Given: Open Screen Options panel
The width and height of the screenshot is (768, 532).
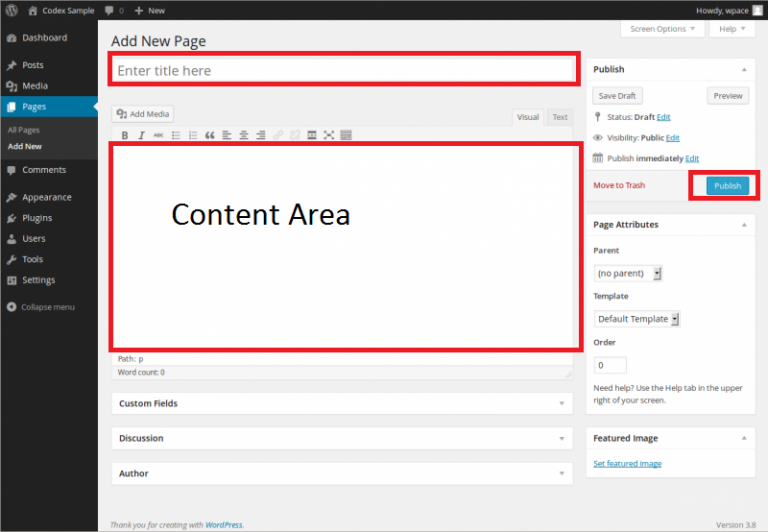Looking at the screenshot, I should pos(661,29).
